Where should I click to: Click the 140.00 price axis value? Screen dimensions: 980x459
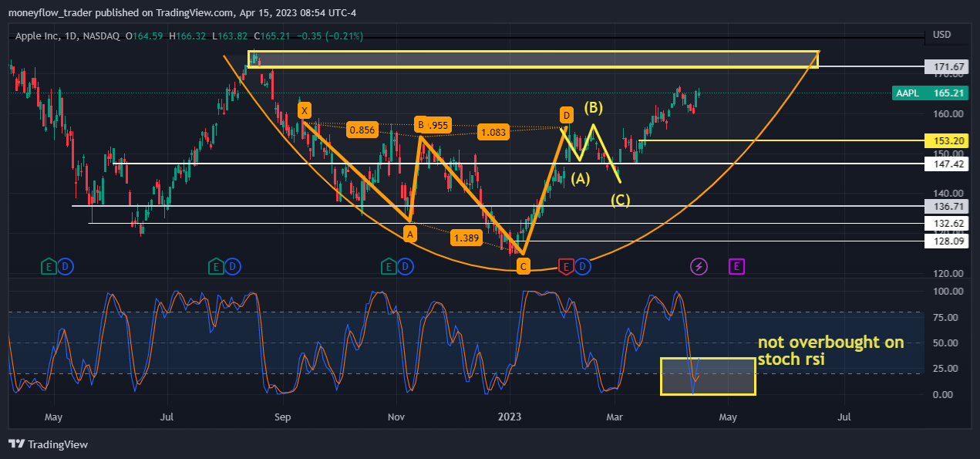click(x=948, y=194)
